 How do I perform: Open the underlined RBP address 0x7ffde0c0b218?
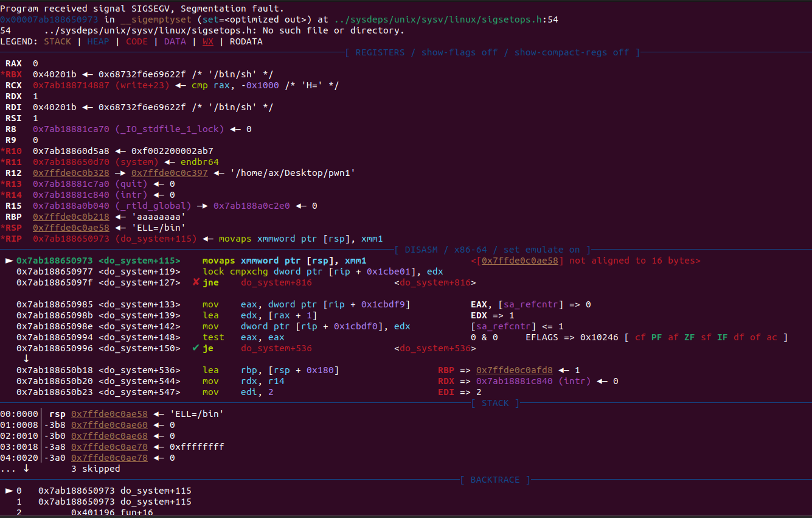pos(71,217)
